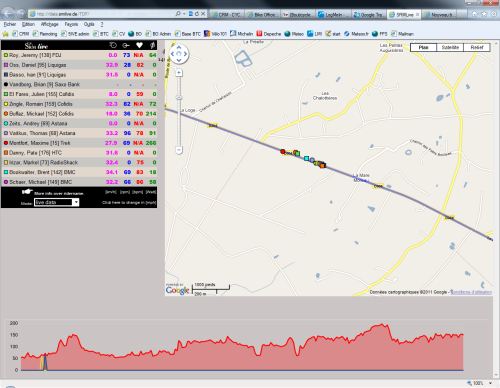
Task: Toggle the black marker for Saxo Bank rider
Action: (x=6, y=84)
